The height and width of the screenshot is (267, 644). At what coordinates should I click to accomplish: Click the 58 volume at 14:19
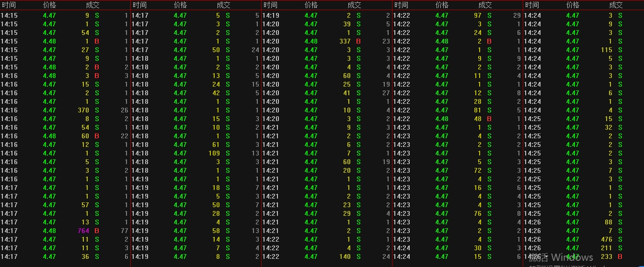tap(216, 231)
